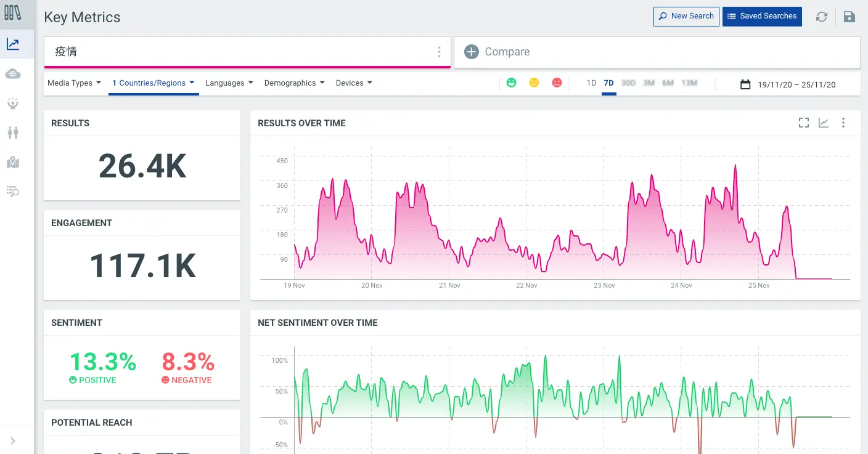868x454 pixels.
Task: Open Results Over Time three-dot options menu
Action: pyautogui.click(x=843, y=123)
